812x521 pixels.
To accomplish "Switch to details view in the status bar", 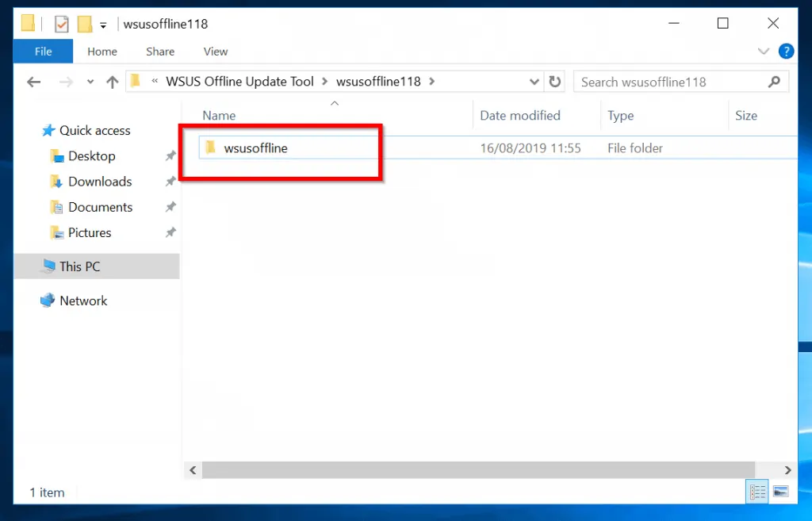I will click(756, 492).
